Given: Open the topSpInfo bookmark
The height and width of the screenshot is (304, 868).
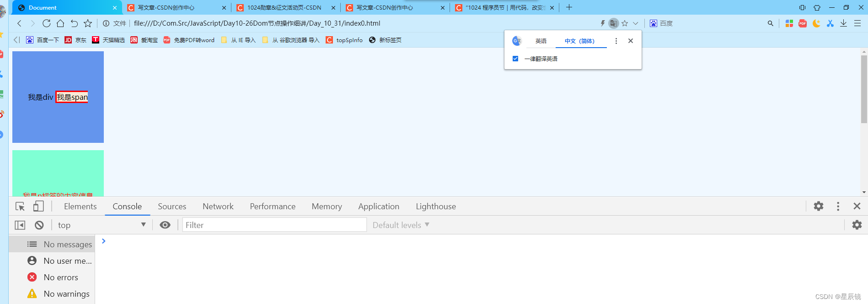Looking at the screenshot, I should click(x=344, y=40).
